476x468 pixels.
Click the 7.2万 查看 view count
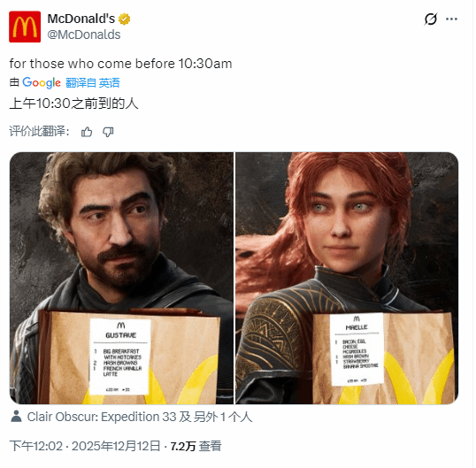click(196, 446)
